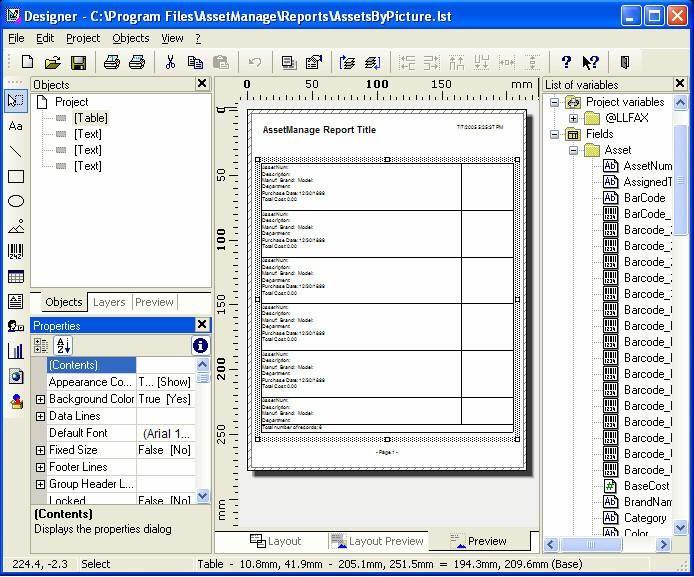
Task: Click the Appearance Condition property row
Action: (120, 382)
